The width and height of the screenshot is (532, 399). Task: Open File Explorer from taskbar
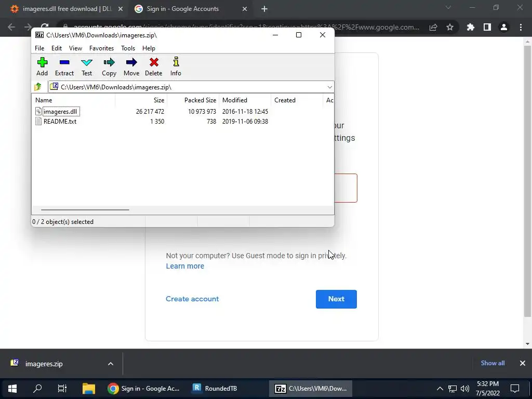[89, 389]
